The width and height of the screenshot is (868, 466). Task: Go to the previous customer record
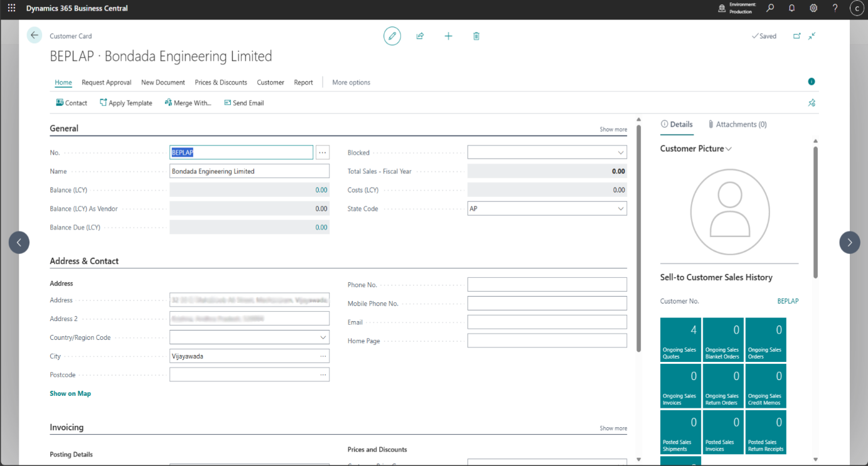coord(19,242)
